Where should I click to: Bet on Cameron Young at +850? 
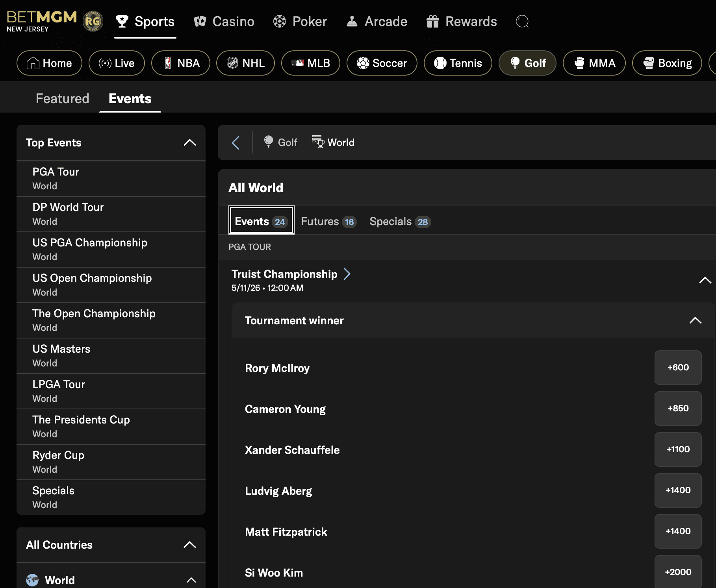click(x=678, y=409)
